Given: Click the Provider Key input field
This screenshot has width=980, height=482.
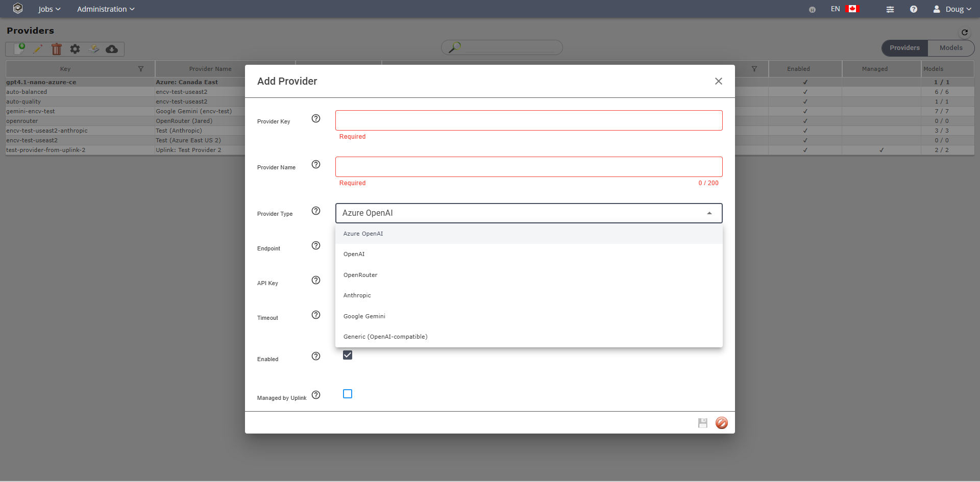Looking at the screenshot, I should click(528, 120).
